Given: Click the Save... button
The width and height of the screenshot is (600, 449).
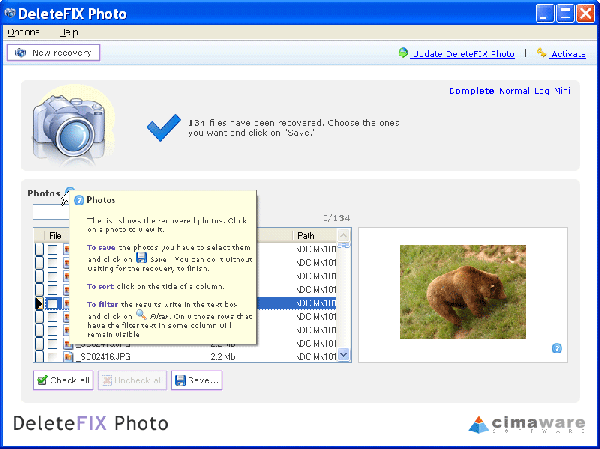Looking at the screenshot, I should coord(197,380).
